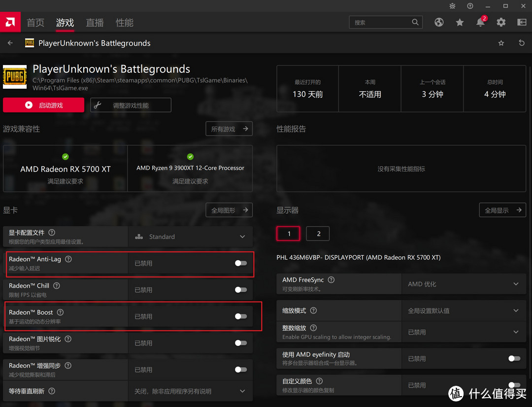532x407 pixels.
Task: Click the small PUBG icon in breadcrumb bar
Action: pyautogui.click(x=30, y=43)
